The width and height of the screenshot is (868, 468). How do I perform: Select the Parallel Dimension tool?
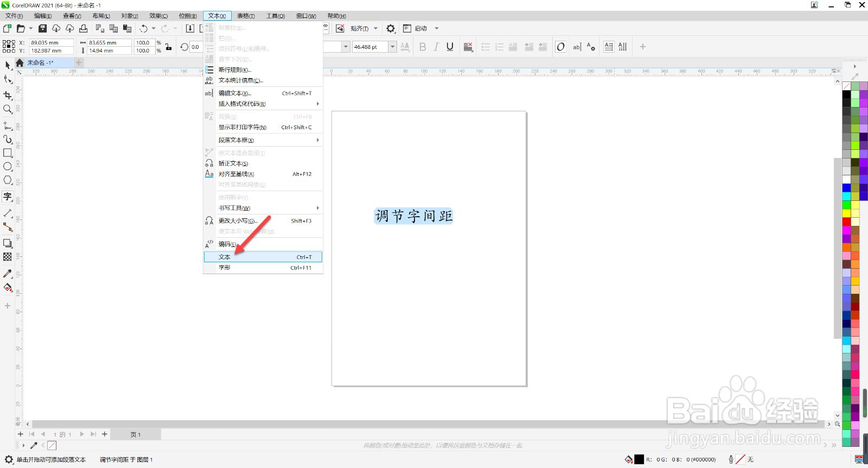pyautogui.click(x=8, y=213)
